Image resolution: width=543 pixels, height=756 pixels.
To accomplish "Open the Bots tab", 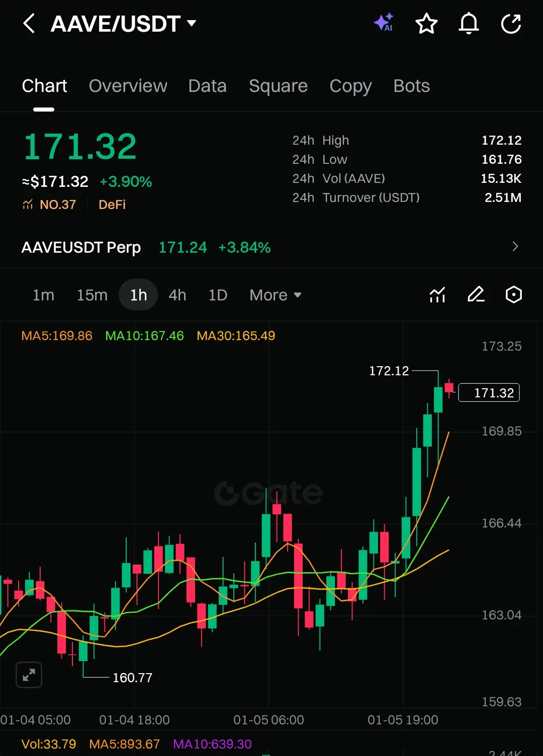I will pyautogui.click(x=411, y=86).
